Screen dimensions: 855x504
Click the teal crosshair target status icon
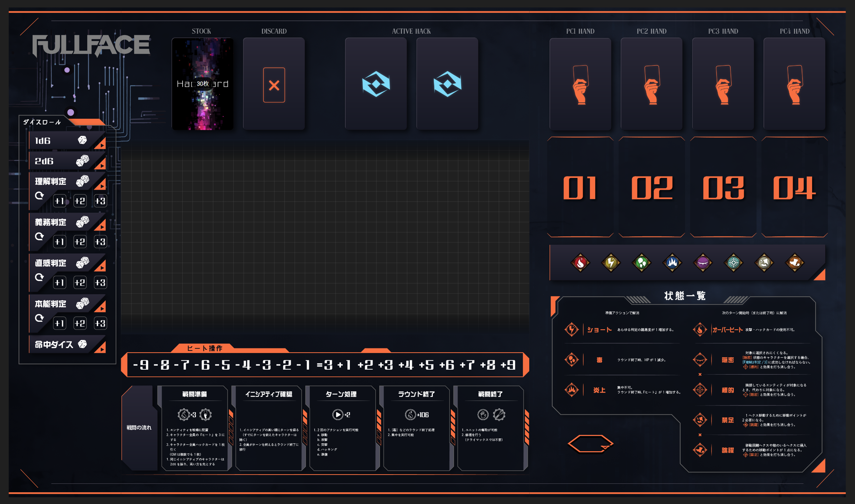733,263
